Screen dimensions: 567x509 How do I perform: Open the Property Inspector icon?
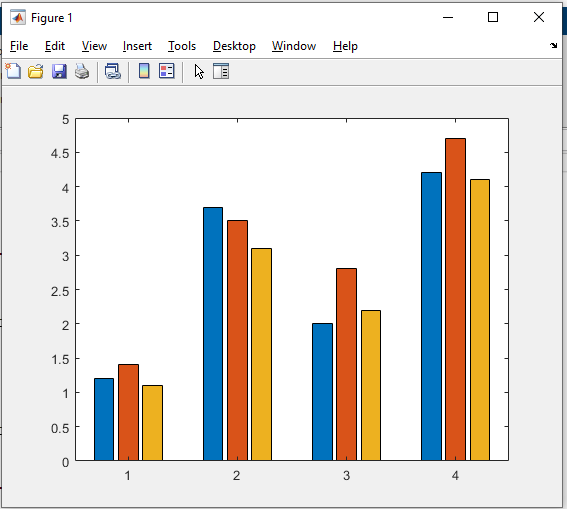[x=221, y=71]
